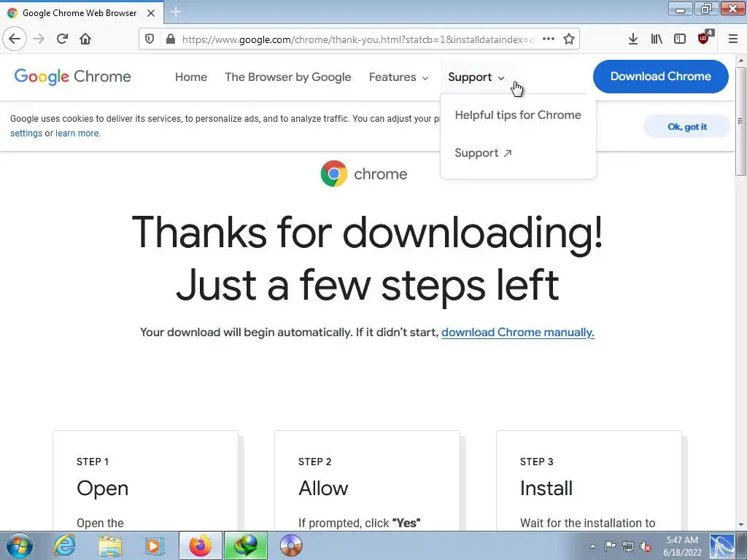
Task: Click the URL address field
Action: pyautogui.click(x=357, y=39)
